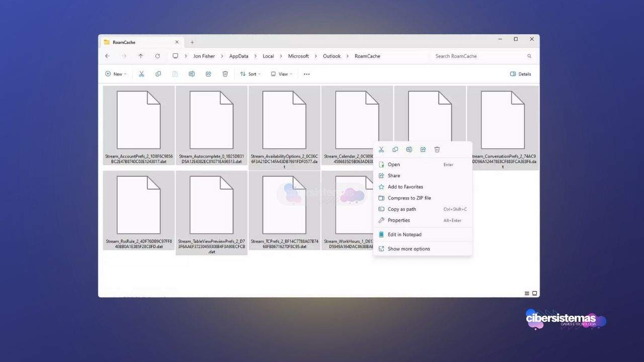Image resolution: width=644 pixels, height=362 pixels.
Task: Click Delete icon in the context menu
Action: click(x=437, y=149)
